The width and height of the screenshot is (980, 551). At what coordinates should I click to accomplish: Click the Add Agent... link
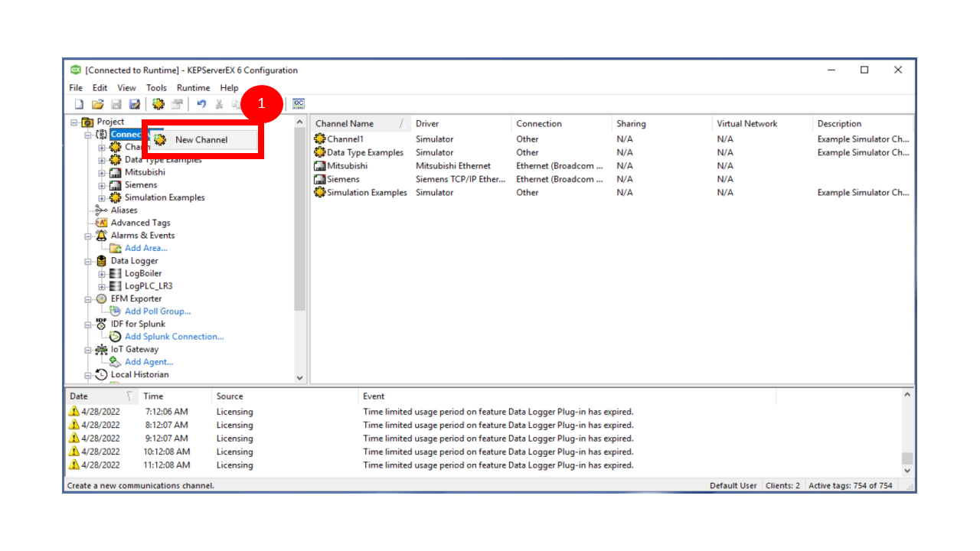149,362
